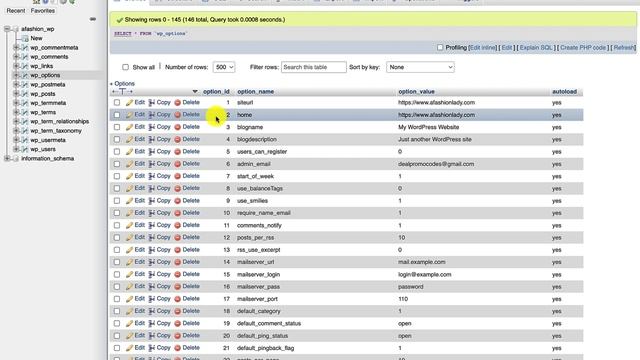Image resolution: width=640 pixels, height=360 pixels.
Task: Check the row checkbox for mailserver_url
Action: click(x=117, y=262)
